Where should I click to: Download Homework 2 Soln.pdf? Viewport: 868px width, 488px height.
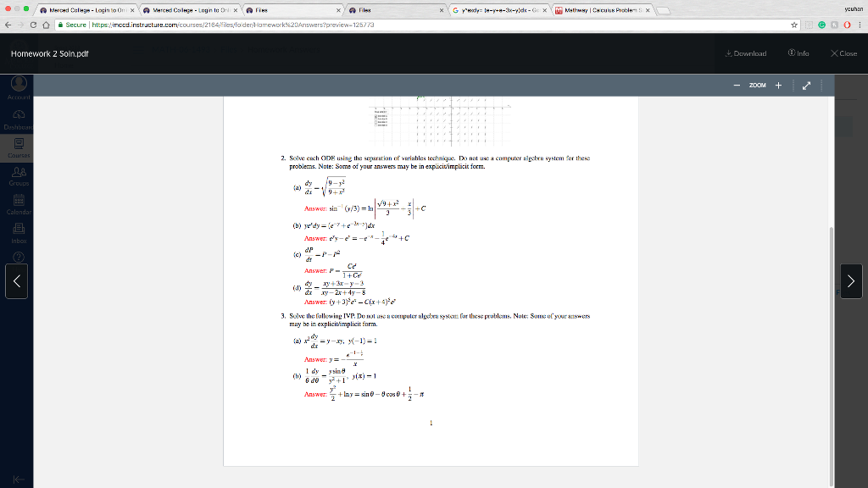coord(746,52)
